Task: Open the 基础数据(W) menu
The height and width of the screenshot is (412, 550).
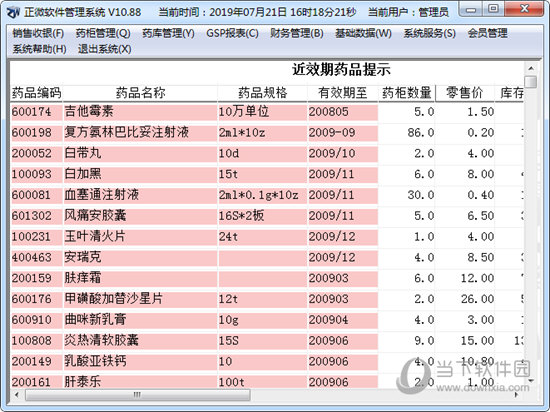Action: (x=363, y=33)
